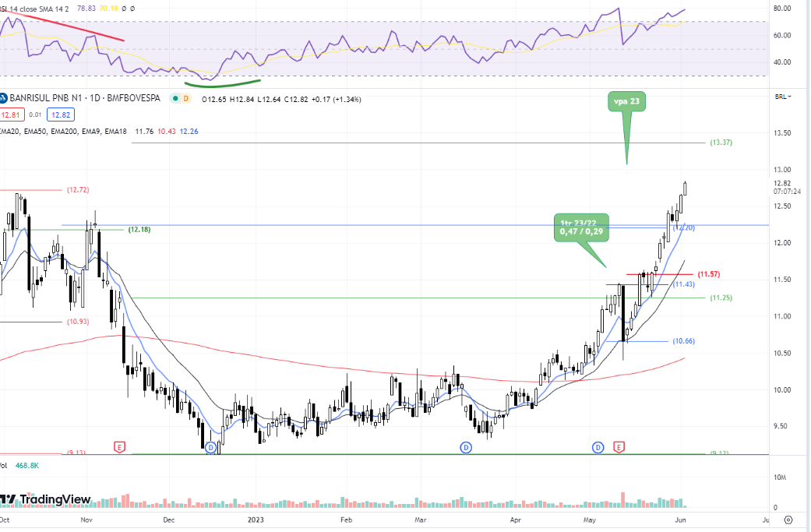Viewport: 811px width, 532px height.
Task: Open the BRL currency dropdown
Action: point(782,97)
